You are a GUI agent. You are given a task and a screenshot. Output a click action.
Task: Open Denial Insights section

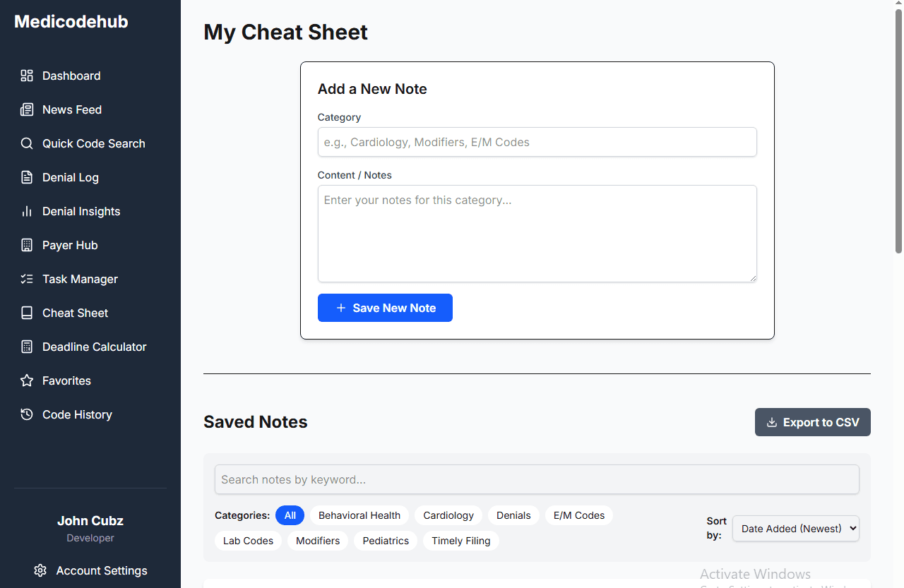coord(90,211)
